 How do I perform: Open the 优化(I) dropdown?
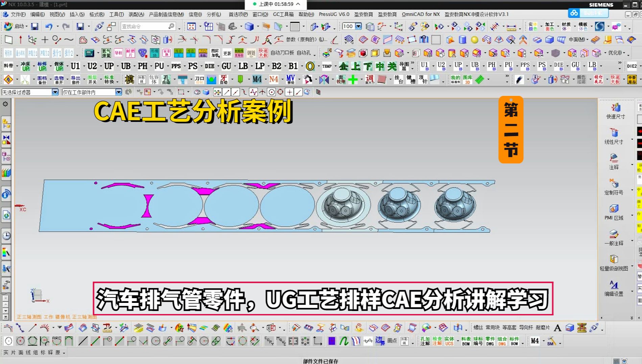point(617,53)
